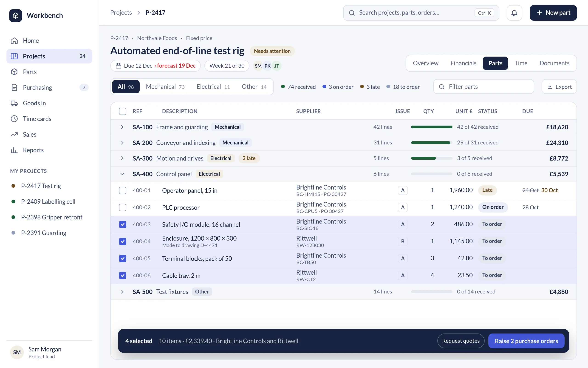Uncheck the 400-06 Cable tray row
The image size is (588, 368).
(122, 275)
